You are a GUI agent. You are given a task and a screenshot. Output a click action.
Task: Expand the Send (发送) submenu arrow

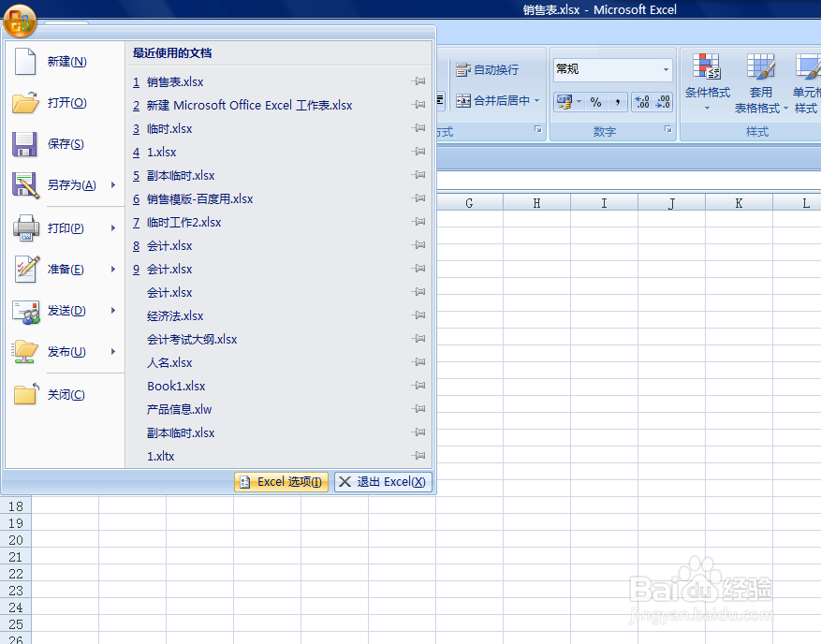[113, 311]
